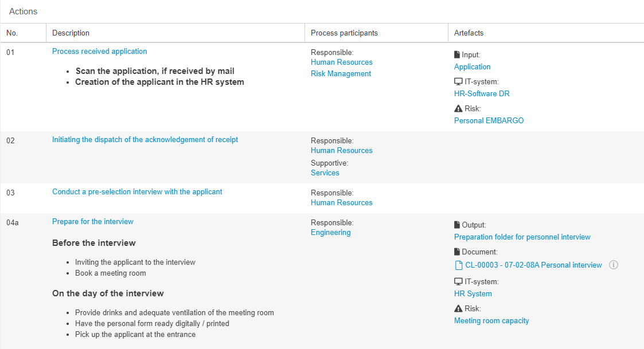The width and height of the screenshot is (644, 349).
Task: Select the Risk Management participant link
Action: click(x=341, y=74)
